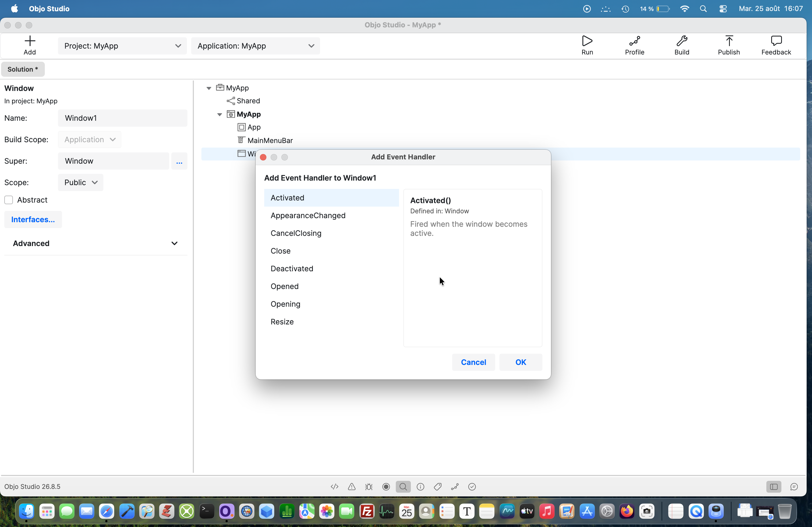Click the date and time in menu bar
812x527 pixels.
(x=771, y=9)
